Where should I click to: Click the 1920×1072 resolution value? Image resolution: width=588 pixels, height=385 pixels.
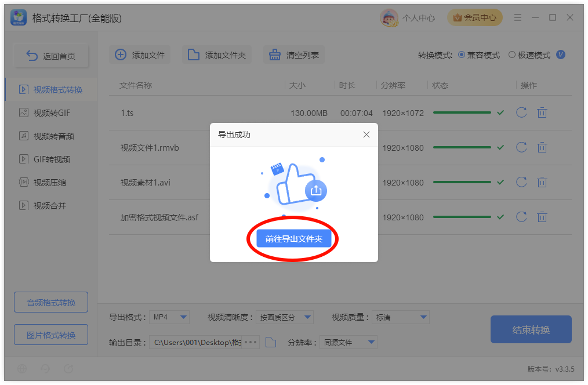tap(403, 113)
